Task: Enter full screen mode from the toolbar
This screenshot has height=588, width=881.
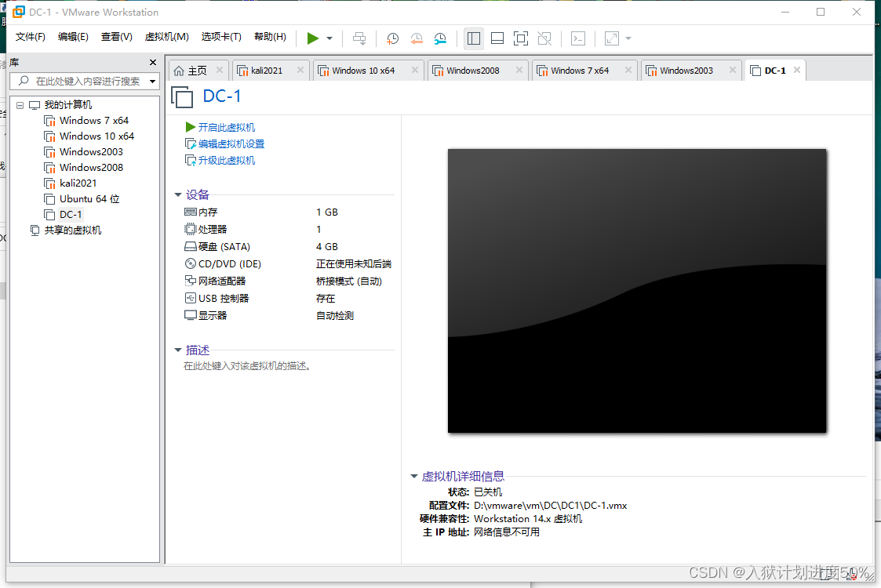Action: click(520, 38)
